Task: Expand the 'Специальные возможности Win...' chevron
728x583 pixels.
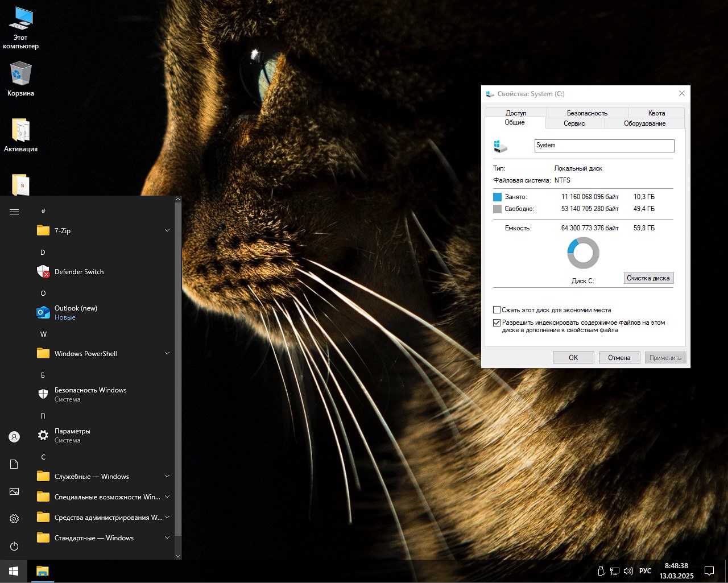Action: pyautogui.click(x=167, y=497)
